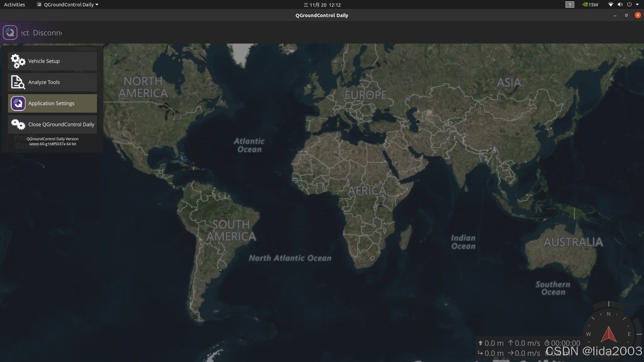Click the volume speaker icon in the top bar
This screenshot has width=644, height=362.
620,5
